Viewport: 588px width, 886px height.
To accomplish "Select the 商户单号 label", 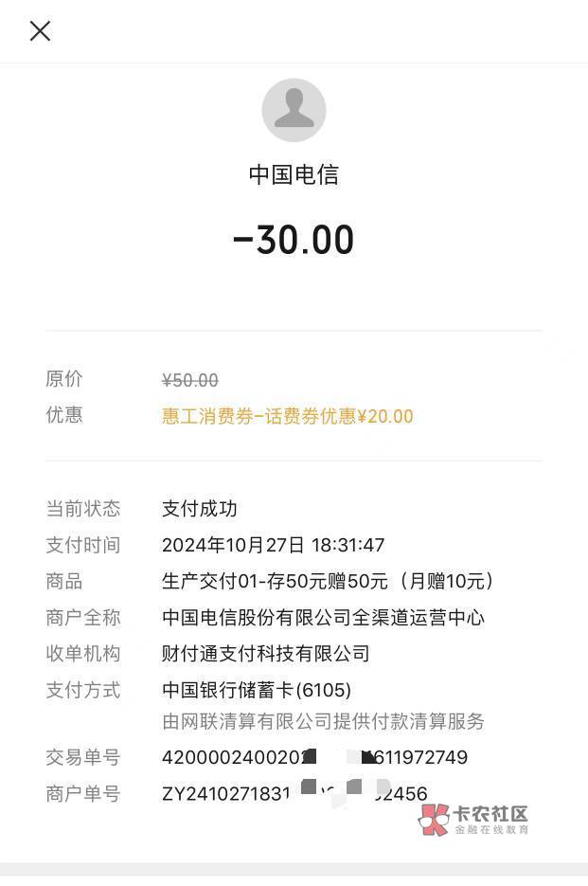I will coord(83,793).
